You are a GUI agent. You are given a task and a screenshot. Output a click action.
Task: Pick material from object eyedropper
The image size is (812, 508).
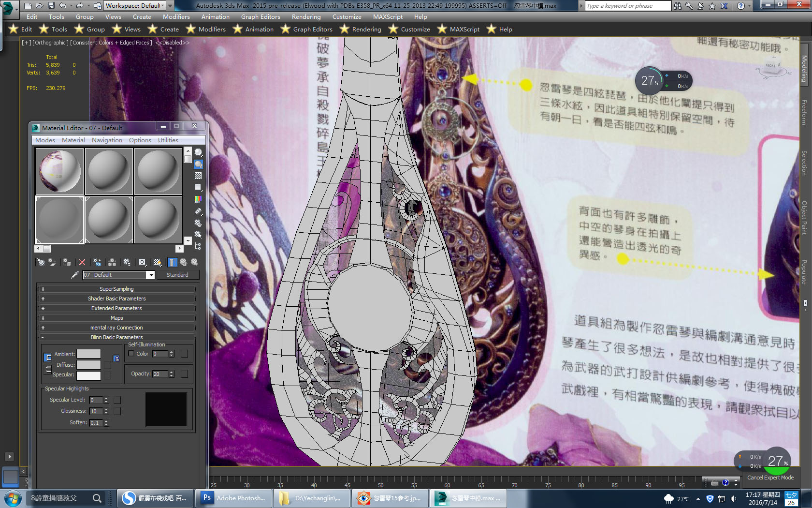pyautogui.click(x=74, y=275)
